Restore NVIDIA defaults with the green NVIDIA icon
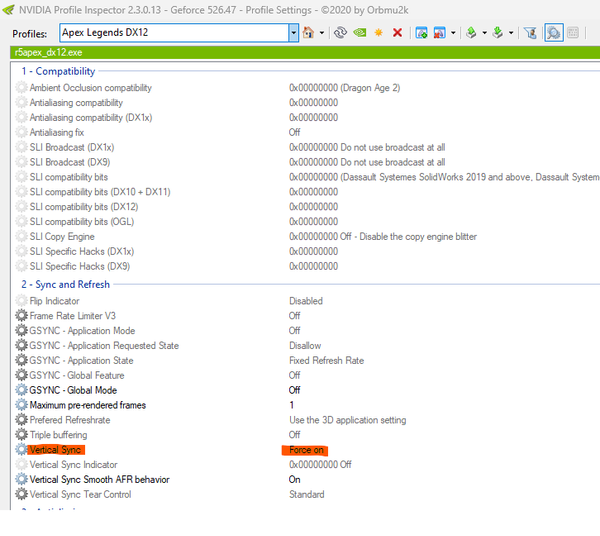Viewport: 600px width, 536px height. [360, 33]
